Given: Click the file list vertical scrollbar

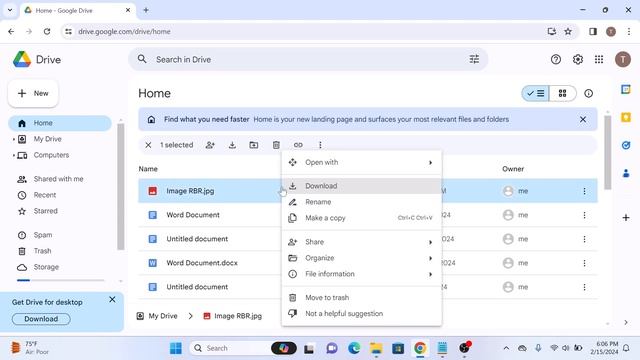Looking at the screenshot, I should pos(607,153).
